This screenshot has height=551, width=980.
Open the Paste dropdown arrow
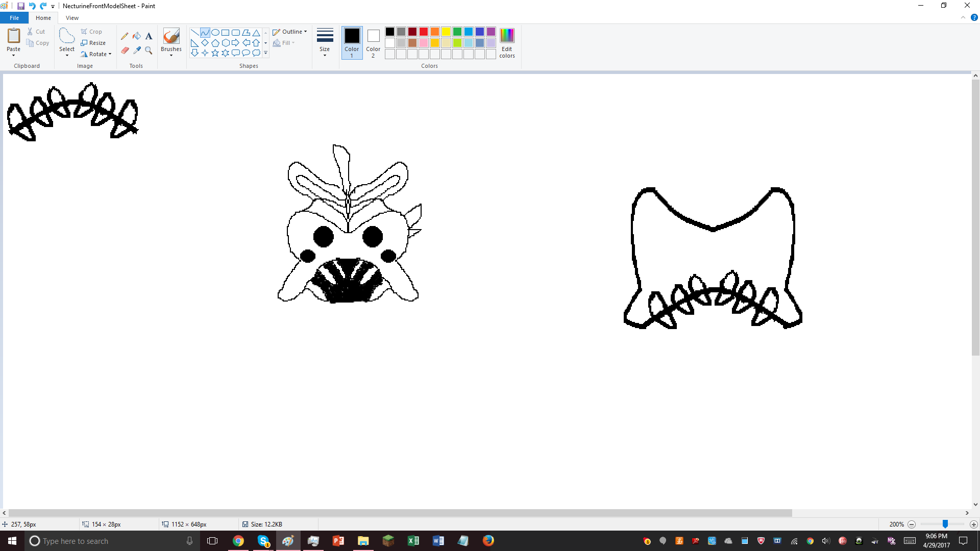pyautogui.click(x=14, y=55)
